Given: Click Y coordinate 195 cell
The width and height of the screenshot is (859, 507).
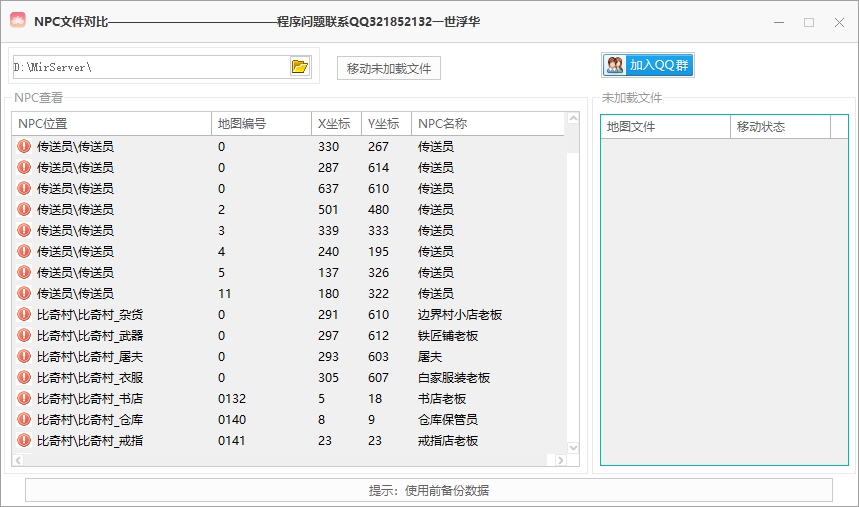Looking at the screenshot, I should point(378,252).
